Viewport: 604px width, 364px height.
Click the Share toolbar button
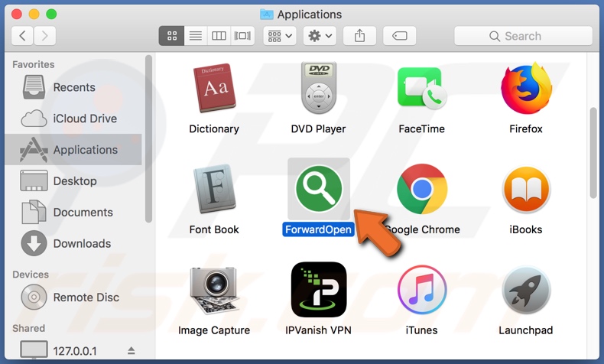pos(359,36)
